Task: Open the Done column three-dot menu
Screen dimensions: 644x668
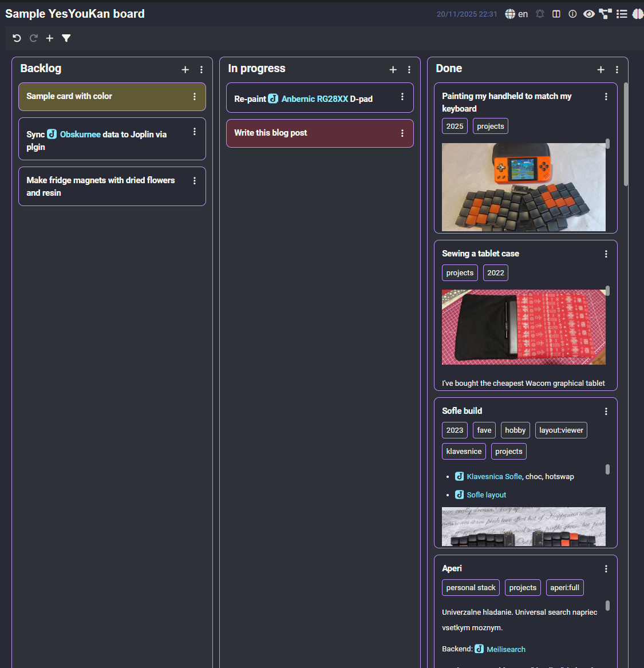Action: (x=617, y=70)
